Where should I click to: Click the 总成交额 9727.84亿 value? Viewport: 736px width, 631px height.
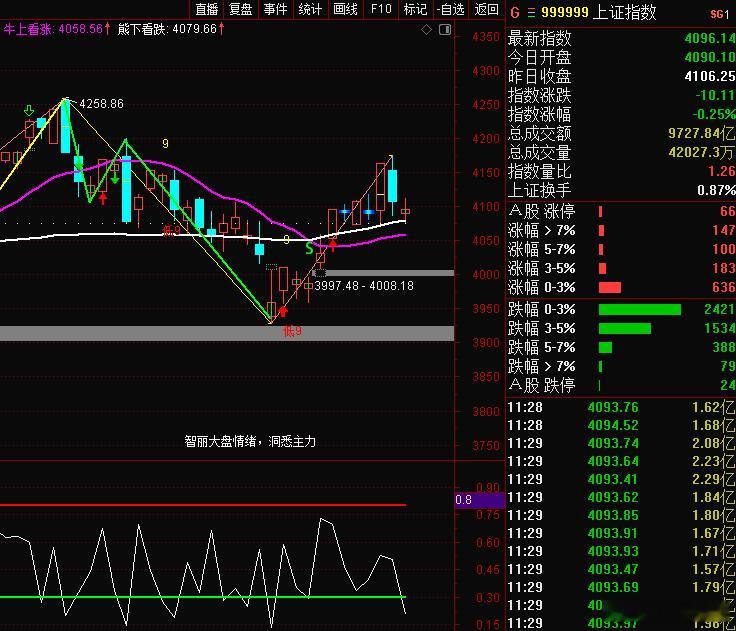(702, 133)
